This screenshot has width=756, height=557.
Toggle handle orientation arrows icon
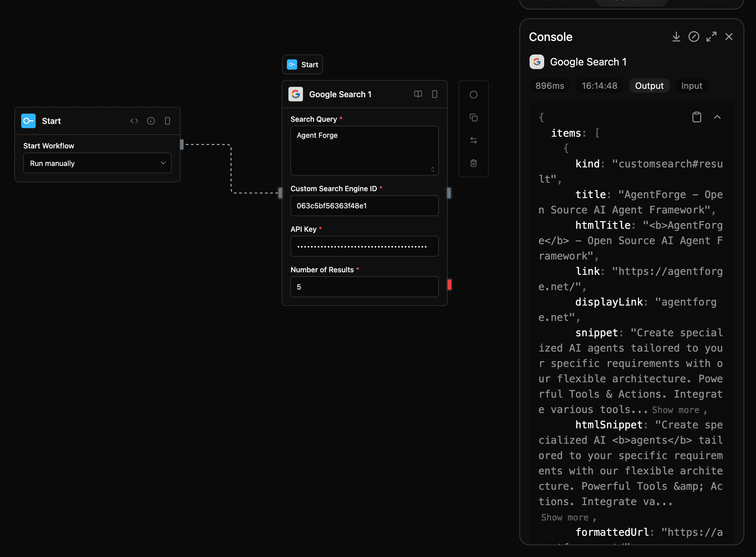473,140
